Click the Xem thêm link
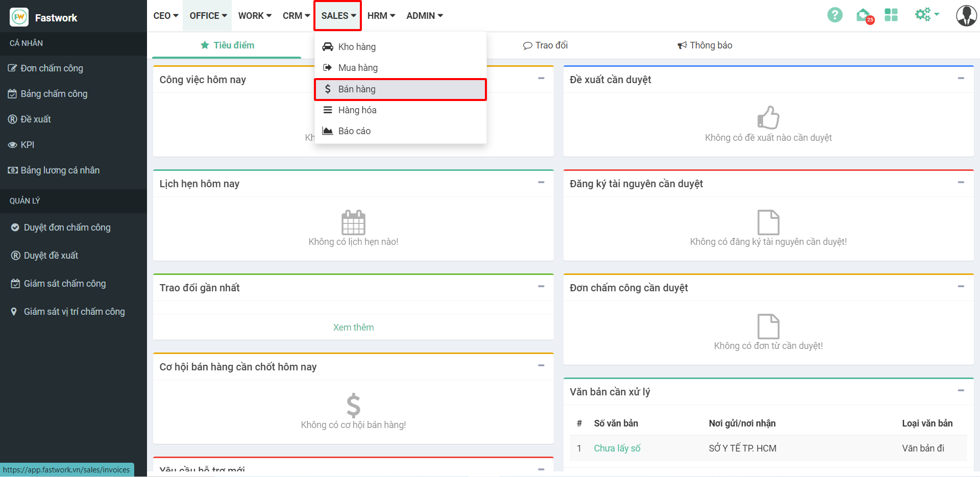Screen dimensions: 980x477 (353, 328)
